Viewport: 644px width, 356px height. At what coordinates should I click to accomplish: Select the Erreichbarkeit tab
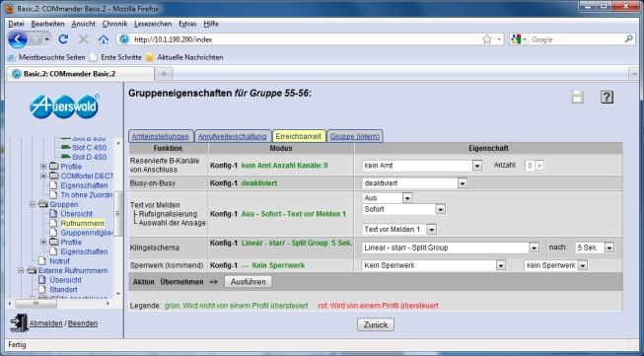pyautogui.click(x=299, y=136)
